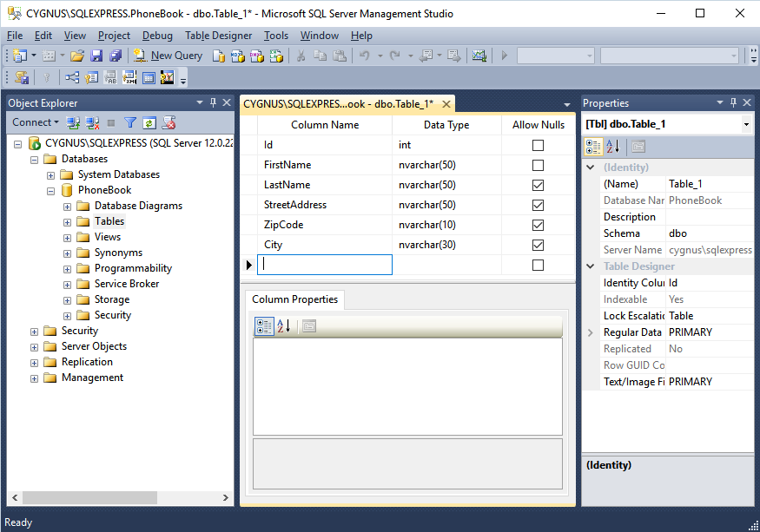Click the Relationships icon in Table Designer toolbar
The width and height of the screenshot is (760, 532).
[x=72, y=77]
